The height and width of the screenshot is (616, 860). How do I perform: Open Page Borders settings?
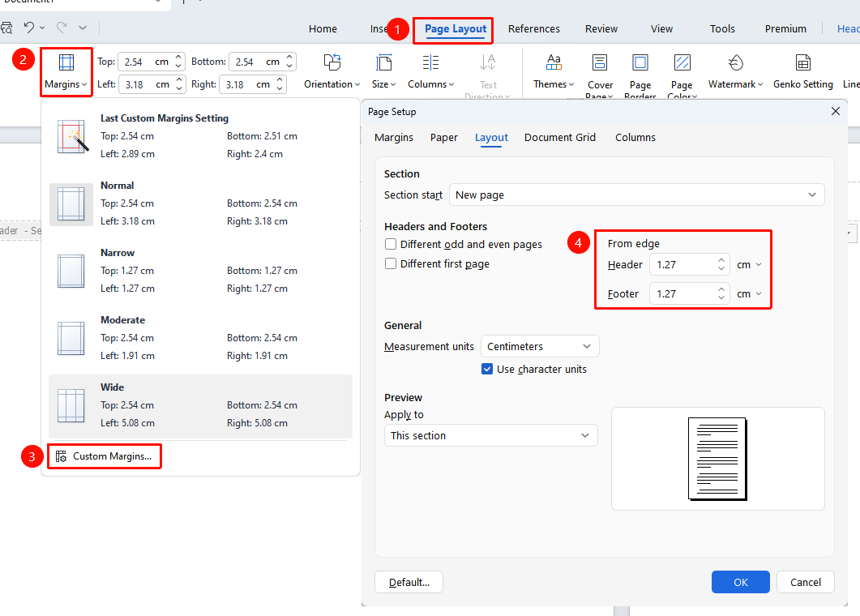pyautogui.click(x=640, y=75)
